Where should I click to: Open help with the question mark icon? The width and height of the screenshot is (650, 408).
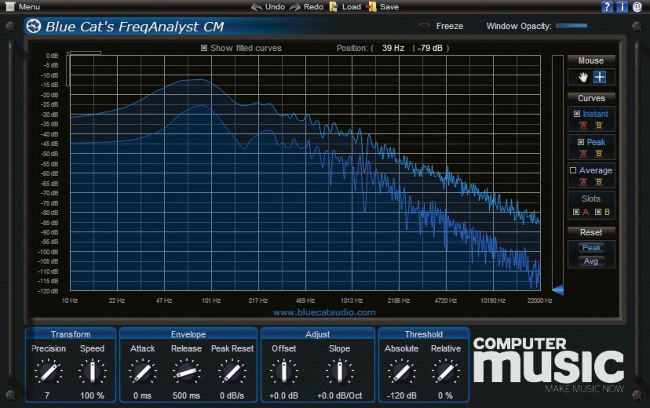click(607, 7)
